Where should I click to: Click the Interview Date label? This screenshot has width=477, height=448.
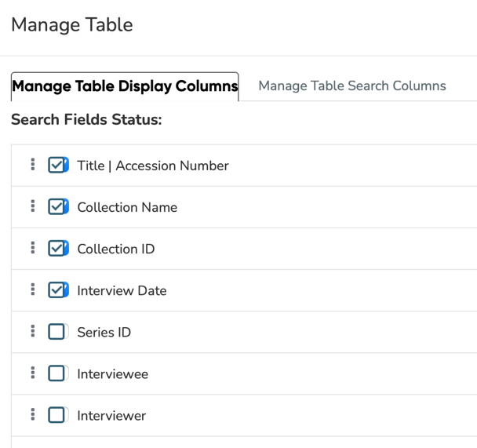point(122,290)
